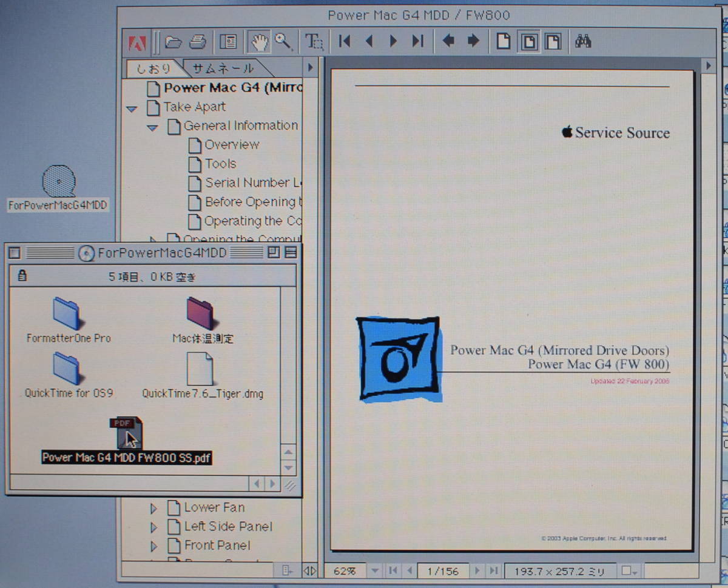Open the Lower Fan bookmark

(214, 507)
